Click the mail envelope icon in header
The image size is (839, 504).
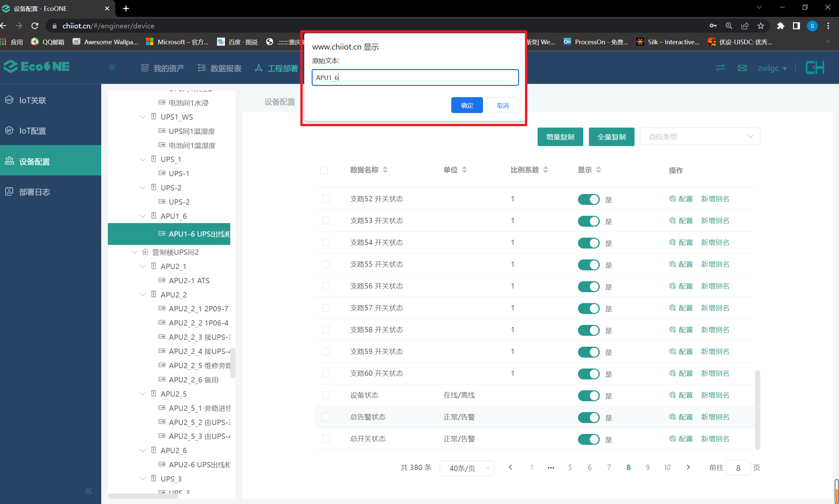(742, 68)
